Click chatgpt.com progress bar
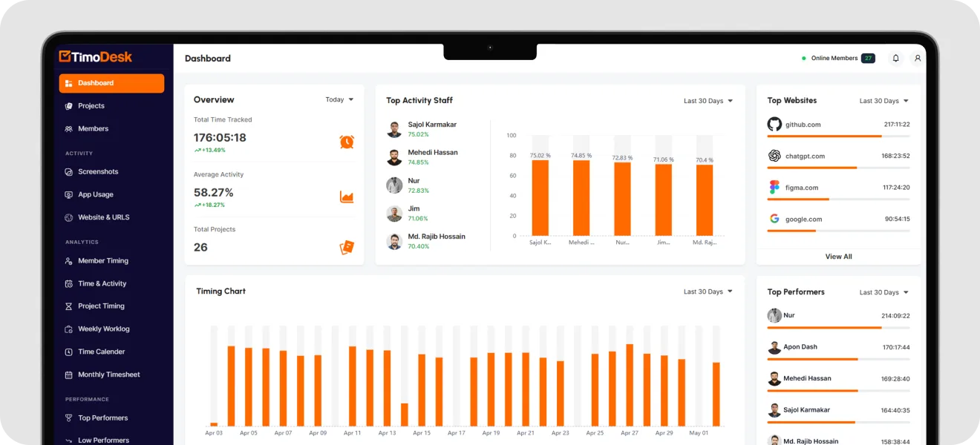The height and width of the screenshot is (445, 980). pos(838,168)
